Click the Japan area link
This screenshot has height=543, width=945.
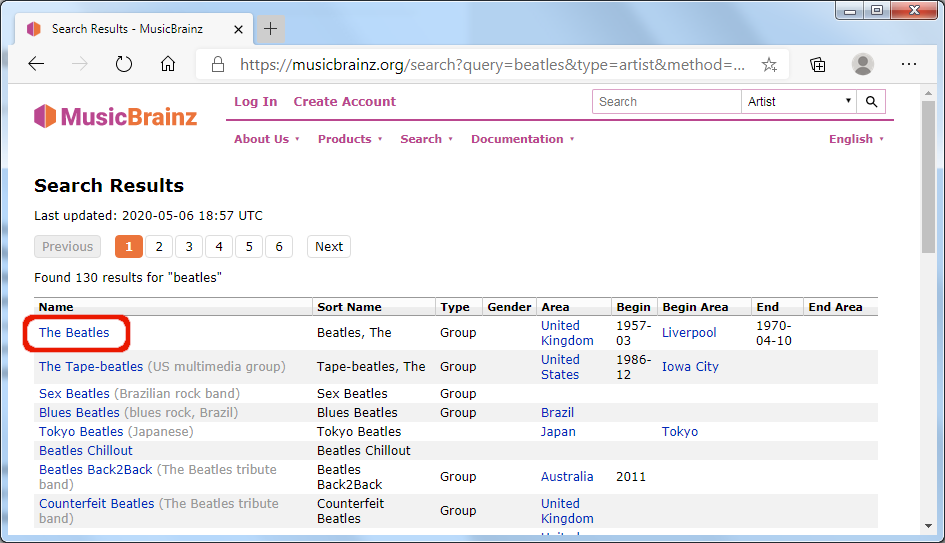point(558,432)
